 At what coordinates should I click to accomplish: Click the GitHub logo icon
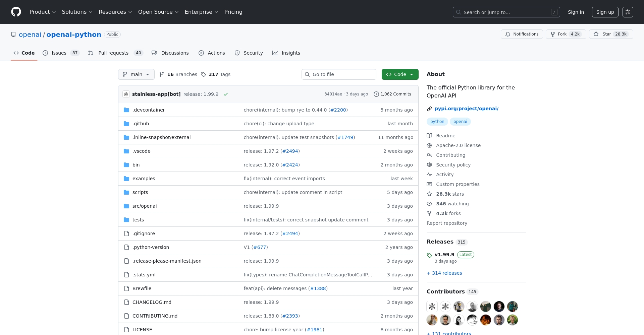[x=16, y=12]
